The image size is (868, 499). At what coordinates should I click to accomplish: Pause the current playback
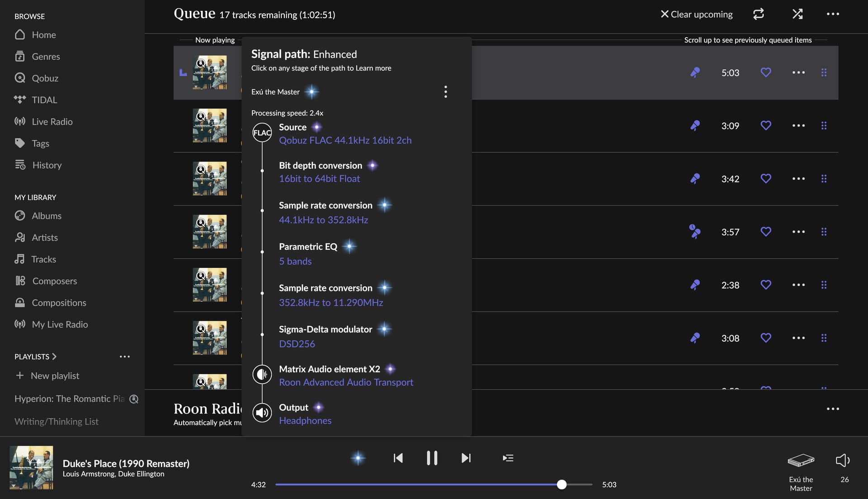(432, 458)
